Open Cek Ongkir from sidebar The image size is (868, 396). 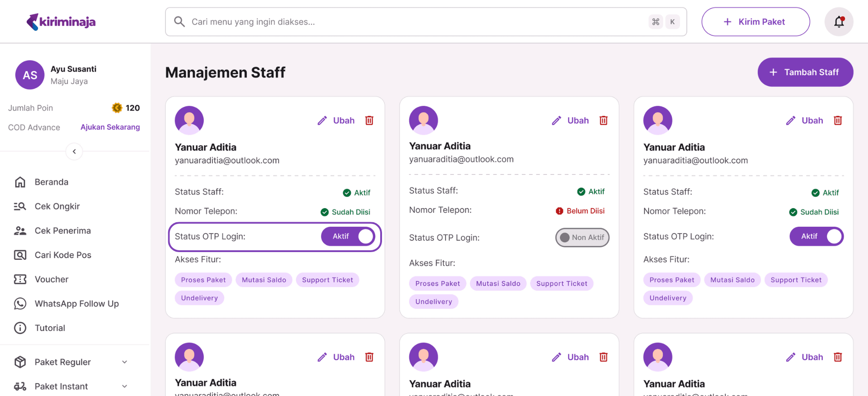coord(57,206)
